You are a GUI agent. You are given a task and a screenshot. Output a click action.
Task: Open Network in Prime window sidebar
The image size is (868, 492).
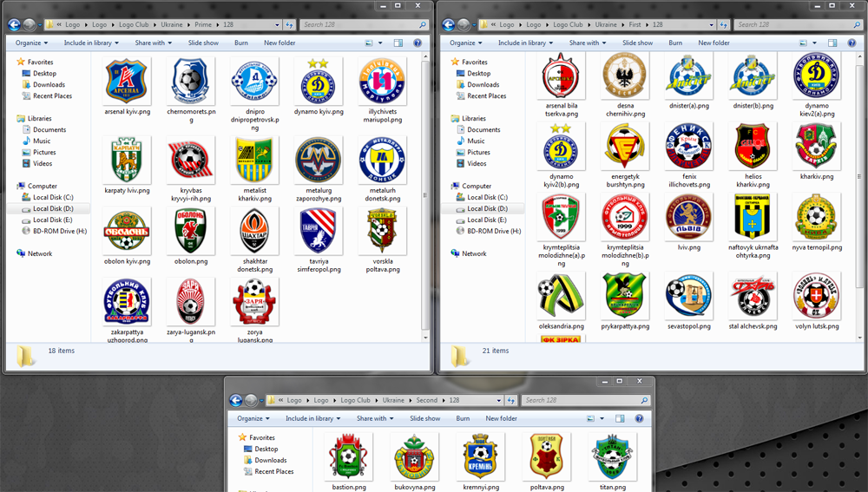coord(40,253)
